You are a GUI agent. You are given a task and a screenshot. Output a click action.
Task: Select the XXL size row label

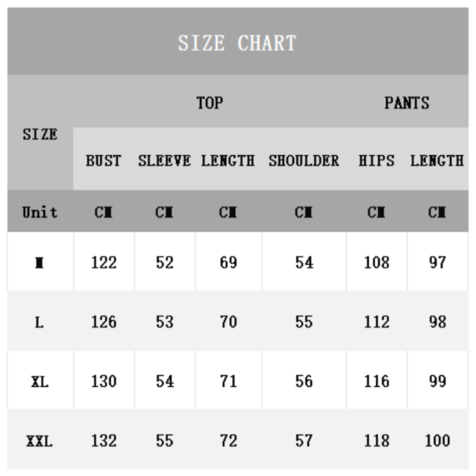(40, 441)
